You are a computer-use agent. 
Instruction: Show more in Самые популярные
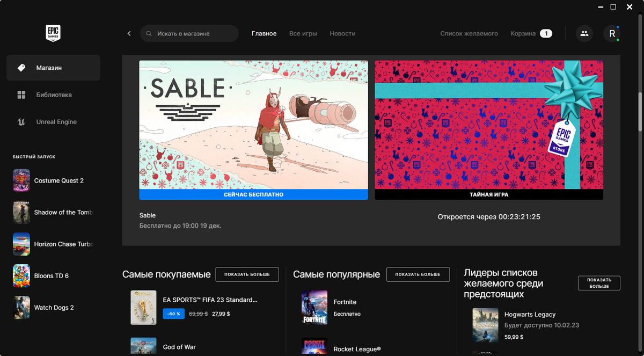coord(418,274)
